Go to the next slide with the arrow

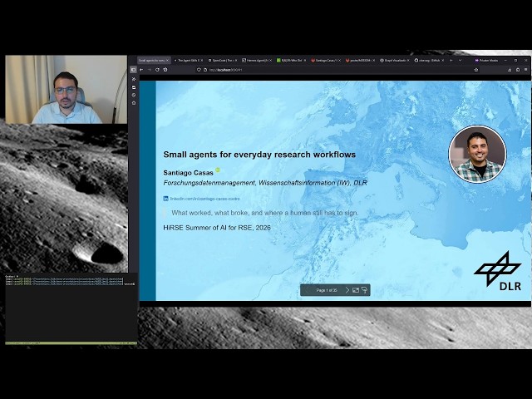347,290
